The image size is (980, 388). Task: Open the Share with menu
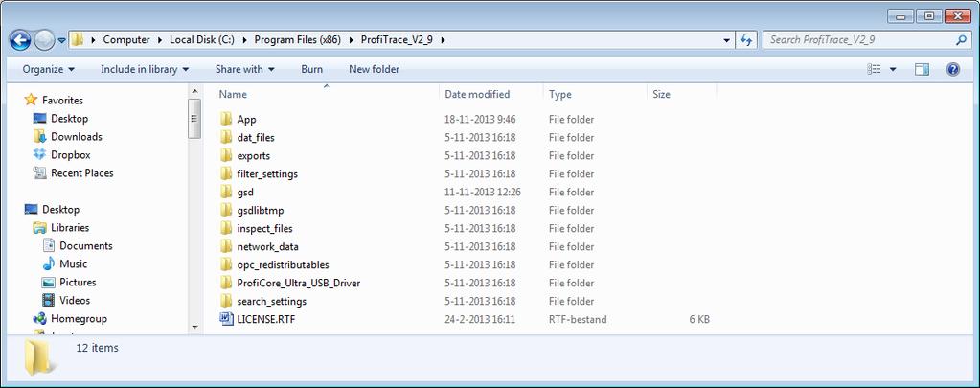pyautogui.click(x=245, y=69)
